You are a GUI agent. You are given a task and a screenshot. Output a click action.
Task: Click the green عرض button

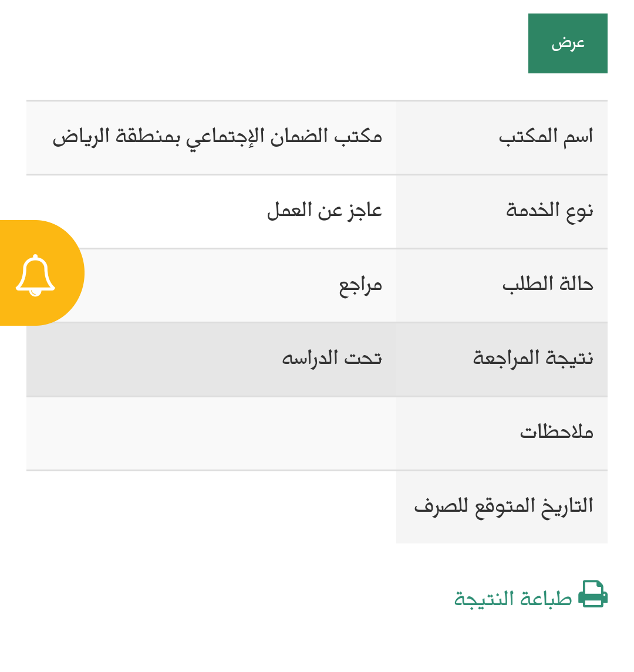[568, 43]
